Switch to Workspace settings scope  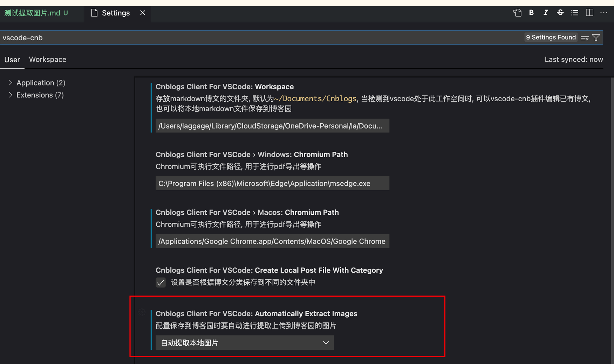48,60
